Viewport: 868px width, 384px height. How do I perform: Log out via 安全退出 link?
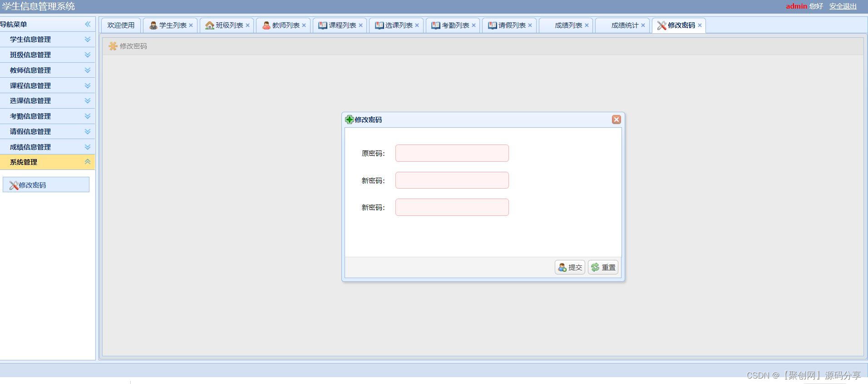[843, 6]
